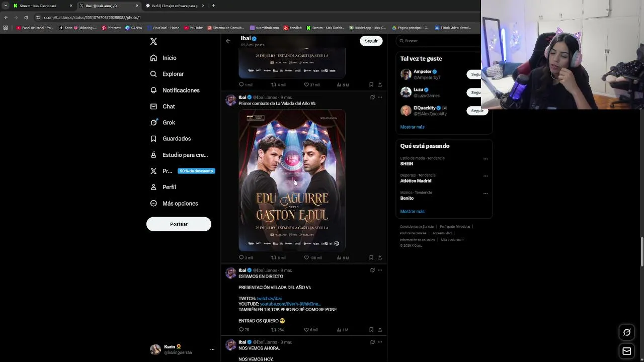Expand Más opciones in the sidebar
This screenshot has width=644, height=362.
tap(174, 203)
